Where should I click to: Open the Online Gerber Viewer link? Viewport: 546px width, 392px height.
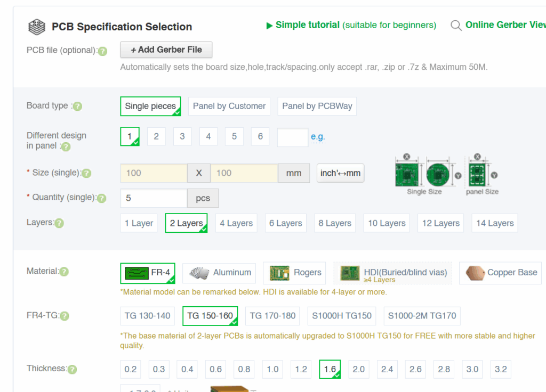pos(505,25)
